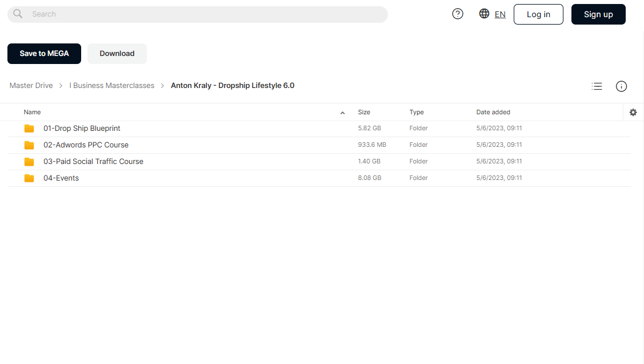Screen dimensions: 644x364
Task: Switch view with list view icon
Action: [x=597, y=86]
